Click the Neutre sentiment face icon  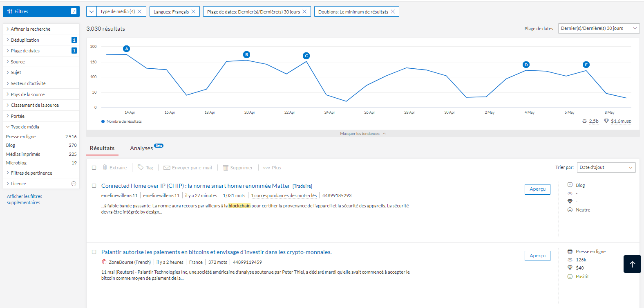coord(570,210)
